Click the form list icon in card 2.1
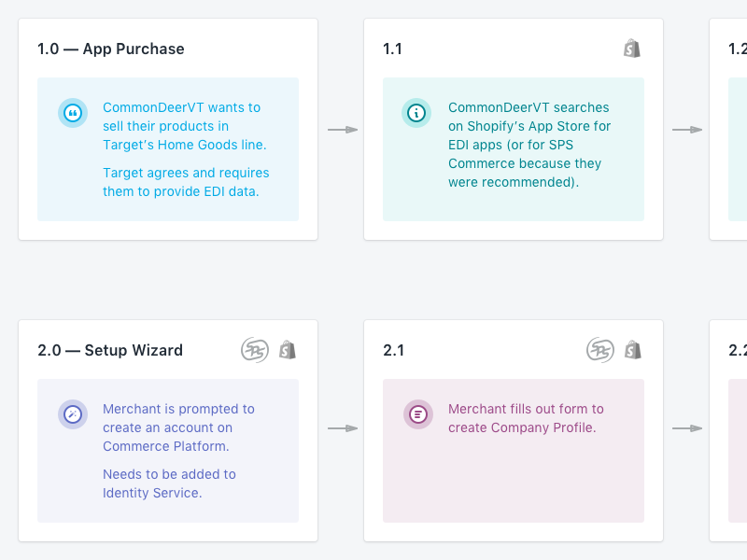Viewport: 747px width, 560px height. 418,414
